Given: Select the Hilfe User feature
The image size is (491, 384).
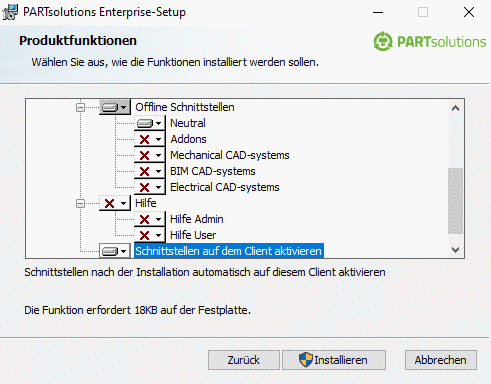Looking at the screenshot, I should coord(193,235).
